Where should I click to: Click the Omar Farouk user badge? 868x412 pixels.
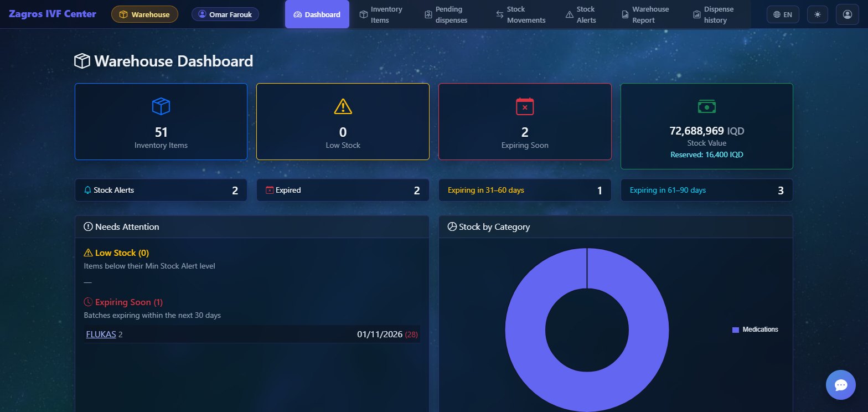click(225, 14)
